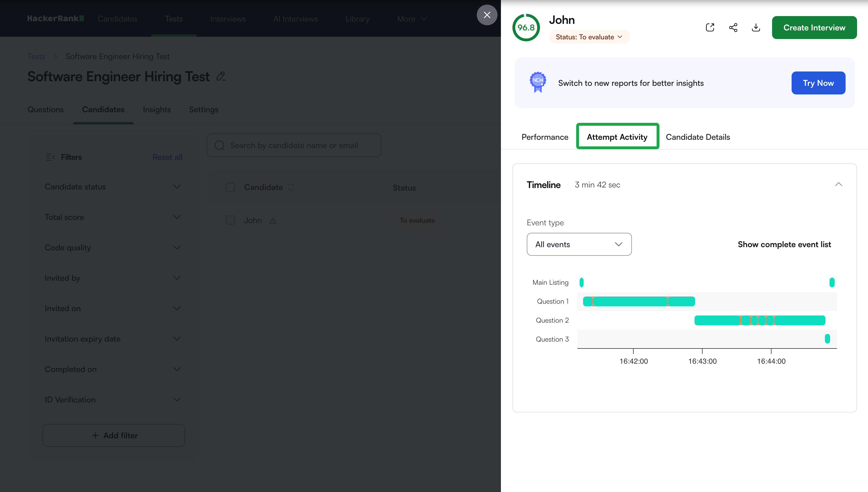
Task: Click the Question 1 timeline bar
Action: pos(629,301)
